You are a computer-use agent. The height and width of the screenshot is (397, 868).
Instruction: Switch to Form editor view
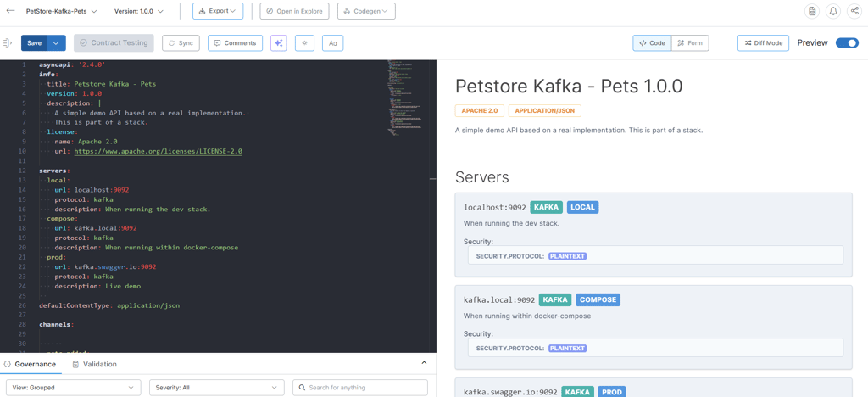690,43
